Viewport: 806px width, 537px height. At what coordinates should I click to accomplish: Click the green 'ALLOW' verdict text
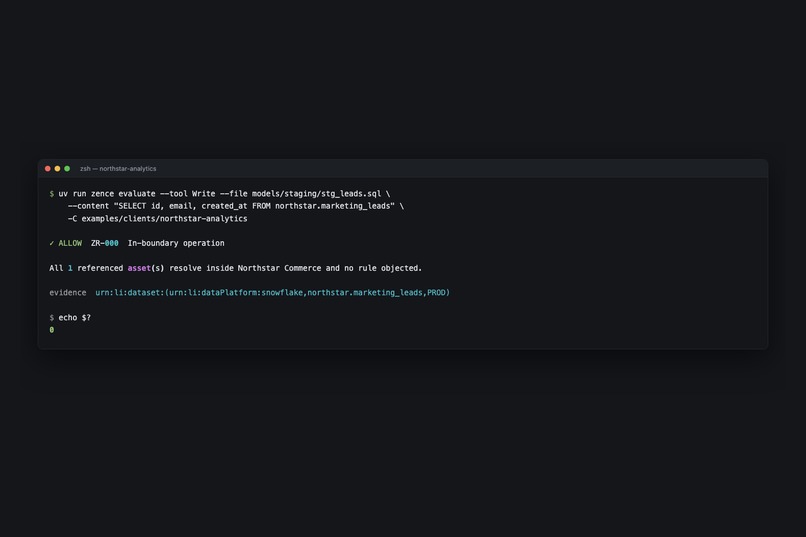pyautogui.click(x=70, y=243)
